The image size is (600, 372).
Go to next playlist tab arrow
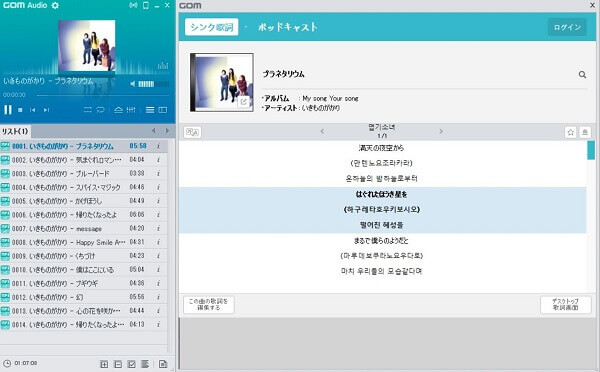[167, 131]
